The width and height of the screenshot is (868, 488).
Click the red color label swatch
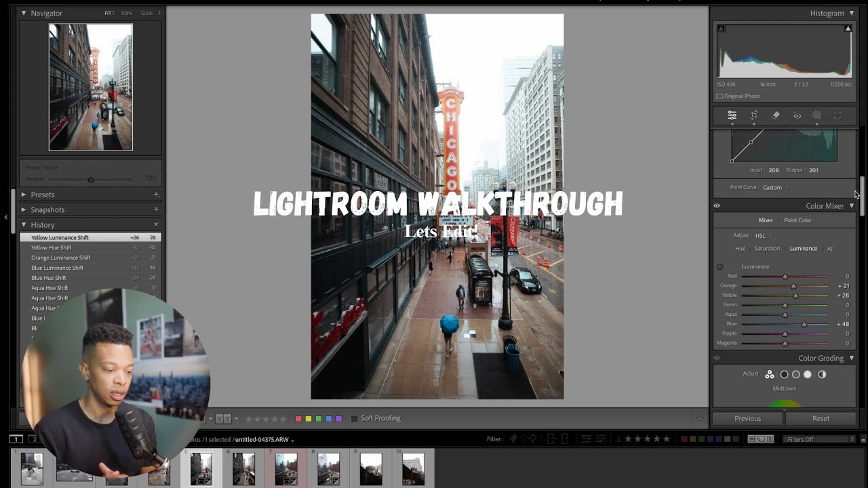[x=298, y=419]
